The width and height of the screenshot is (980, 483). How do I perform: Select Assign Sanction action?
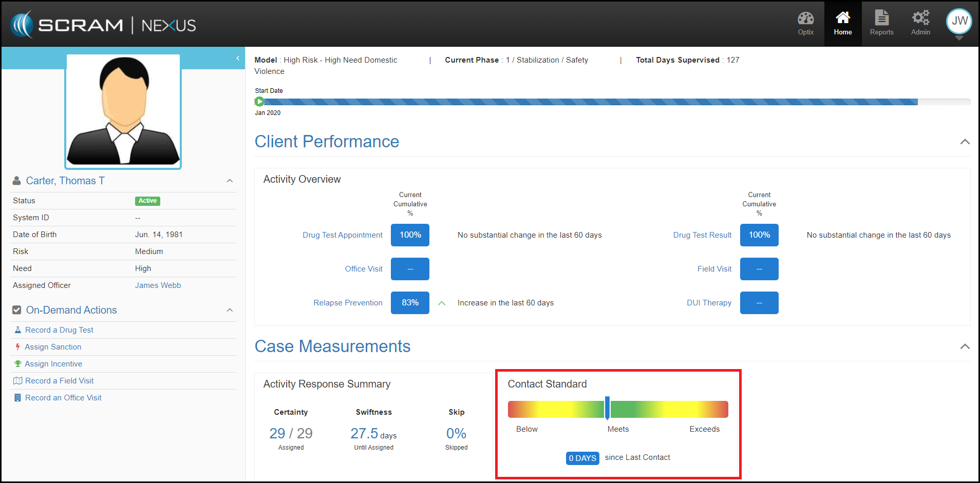click(x=53, y=347)
